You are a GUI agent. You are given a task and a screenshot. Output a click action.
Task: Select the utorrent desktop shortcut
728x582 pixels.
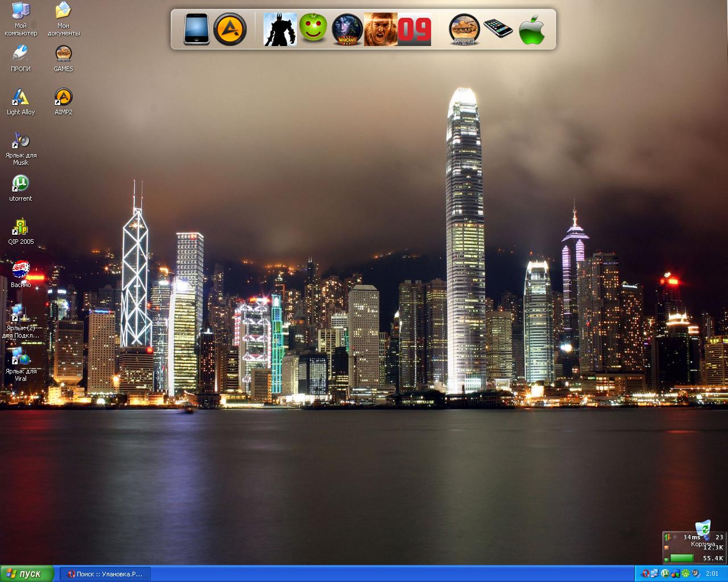click(20, 184)
